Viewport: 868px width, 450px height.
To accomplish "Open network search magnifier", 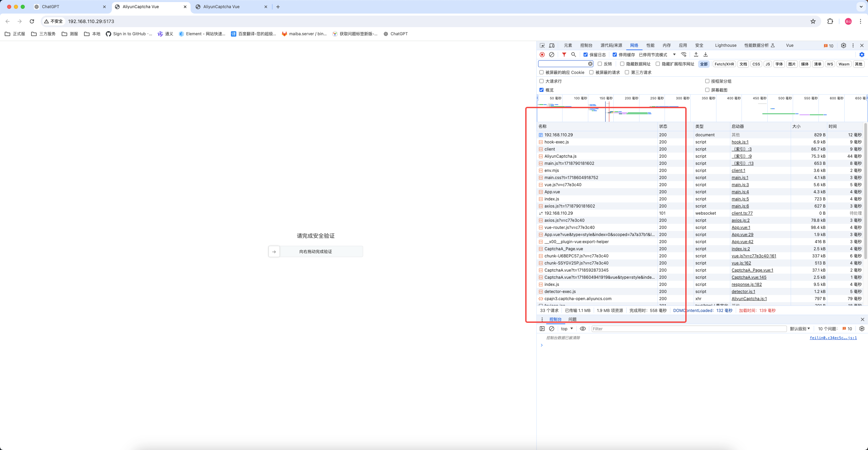I will point(573,55).
